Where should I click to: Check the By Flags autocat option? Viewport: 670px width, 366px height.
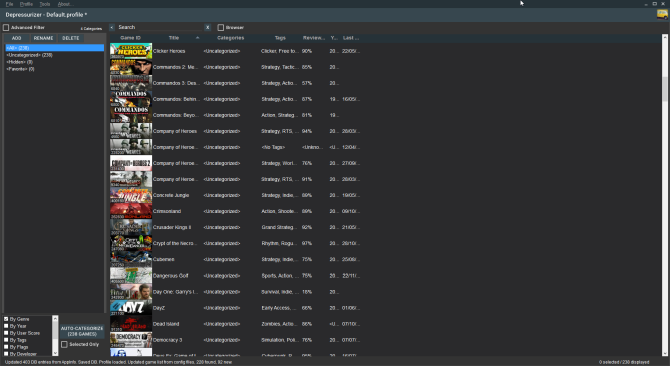6,347
